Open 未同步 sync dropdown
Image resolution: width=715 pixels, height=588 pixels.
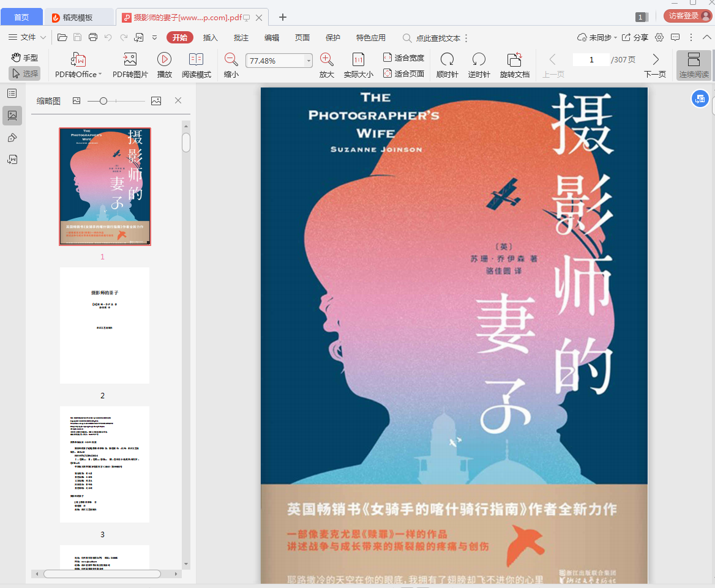pos(597,37)
